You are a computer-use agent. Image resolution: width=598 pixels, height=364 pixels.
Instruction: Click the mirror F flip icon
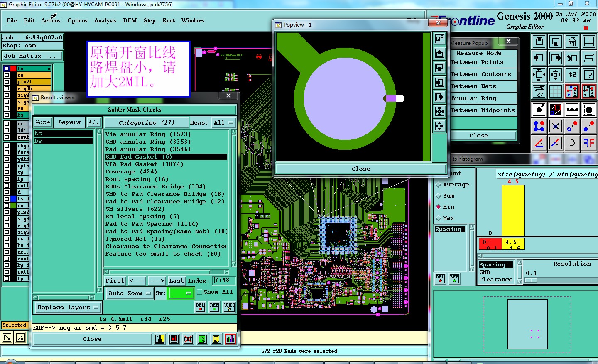(589, 143)
